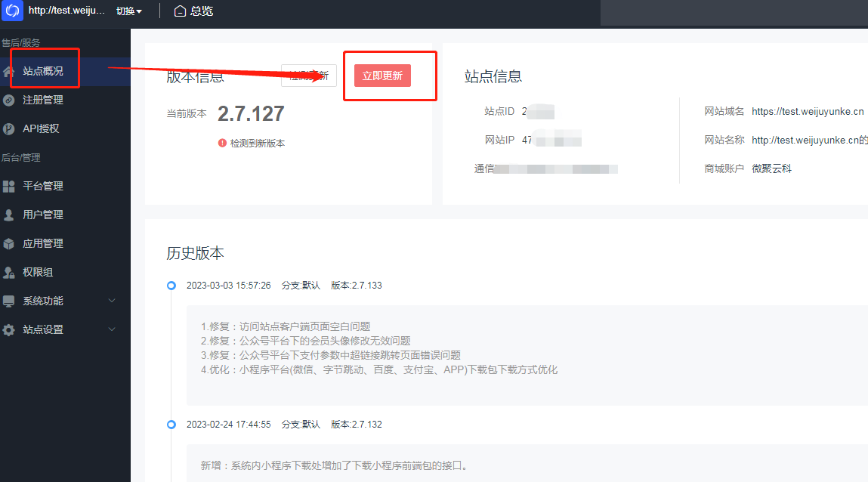Screen dimensions: 868x482
Task: Click the 权限组 user-lock icon
Action: pos(8,273)
